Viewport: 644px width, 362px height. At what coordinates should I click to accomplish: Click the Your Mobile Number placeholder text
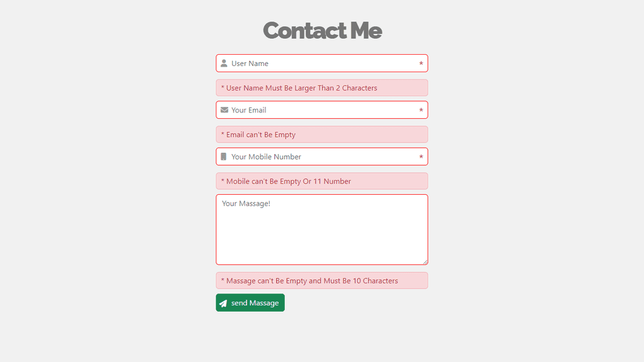coord(266,156)
